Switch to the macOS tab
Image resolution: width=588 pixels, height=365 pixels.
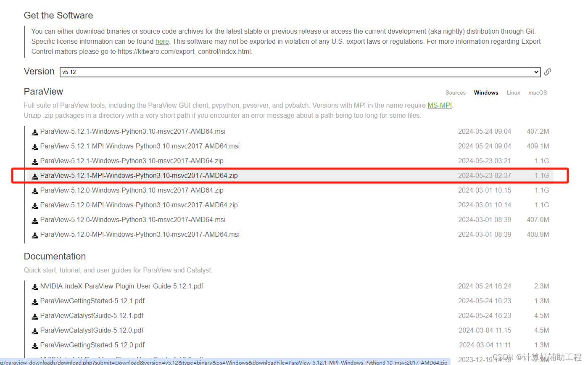[x=538, y=93]
